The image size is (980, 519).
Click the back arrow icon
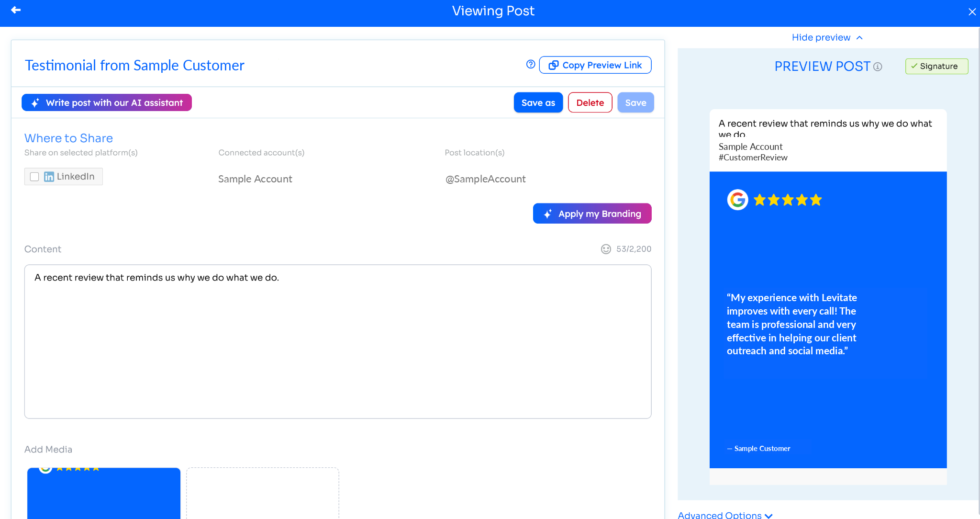[16, 10]
